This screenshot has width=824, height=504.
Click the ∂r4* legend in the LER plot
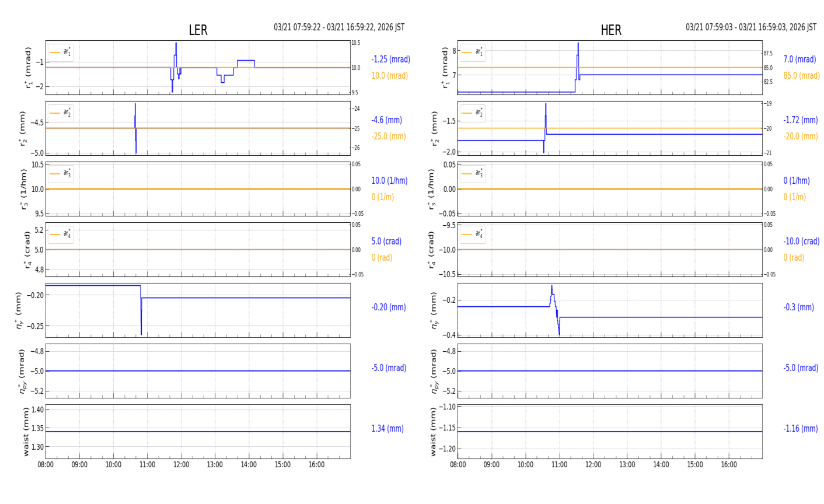(x=61, y=235)
